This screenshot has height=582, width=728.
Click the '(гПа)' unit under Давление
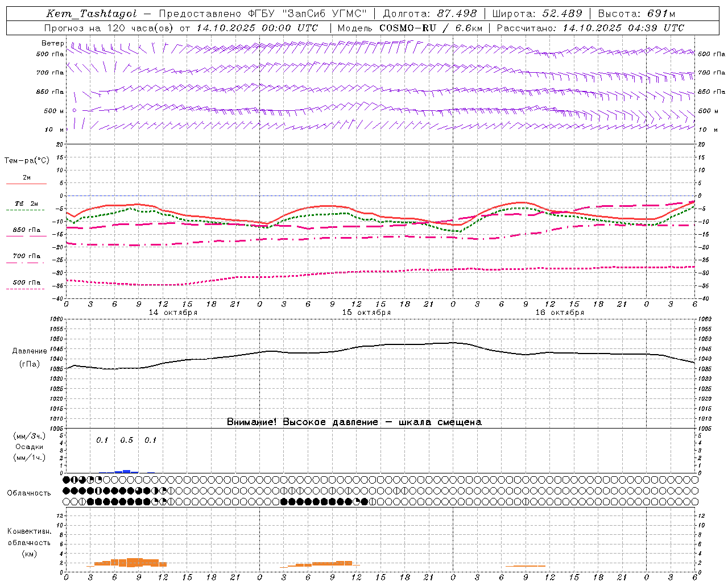(x=30, y=364)
